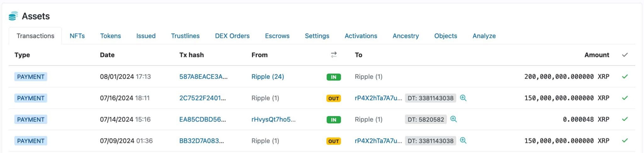
Task: Open transaction hash 587A8EACE3A link
Action: point(203,77)
